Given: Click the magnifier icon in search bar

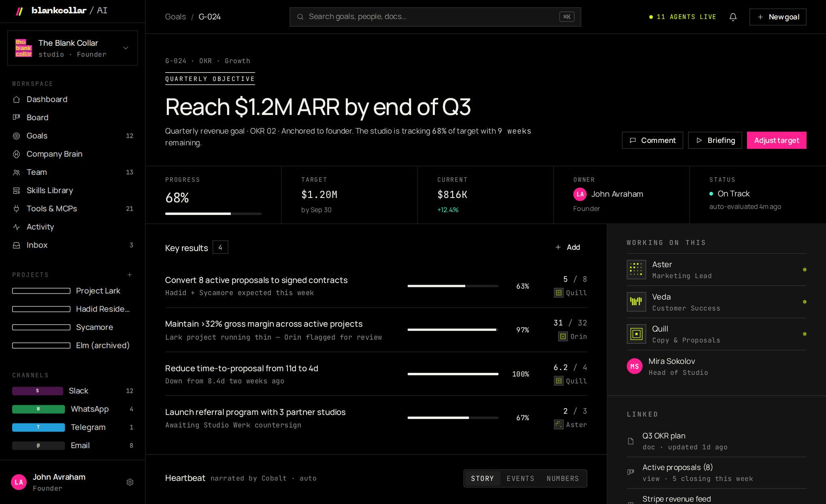Looking at the screenshot, I should click(x=300, y=17).
